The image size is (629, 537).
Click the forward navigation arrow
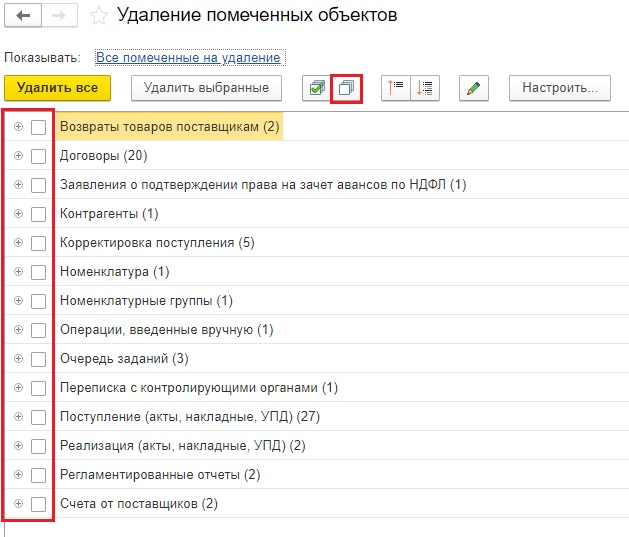[x=57, y=16]
